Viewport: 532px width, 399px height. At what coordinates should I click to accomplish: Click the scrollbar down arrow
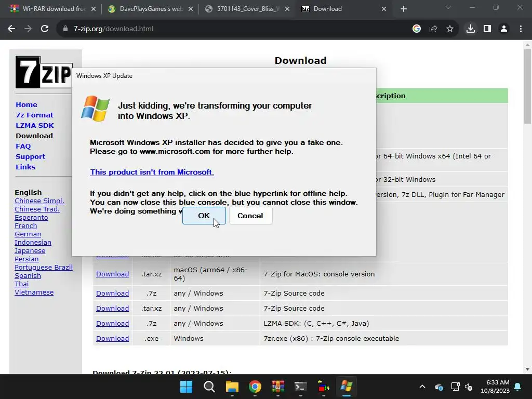[527, 369]
